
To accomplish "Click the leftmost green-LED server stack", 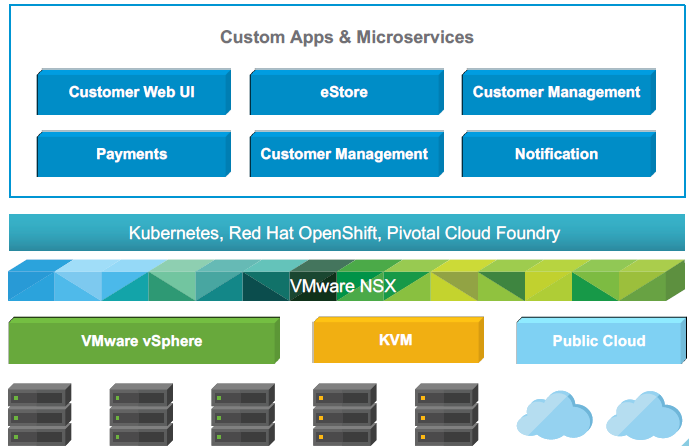I will pyautogui.click(x=40, y=414).
